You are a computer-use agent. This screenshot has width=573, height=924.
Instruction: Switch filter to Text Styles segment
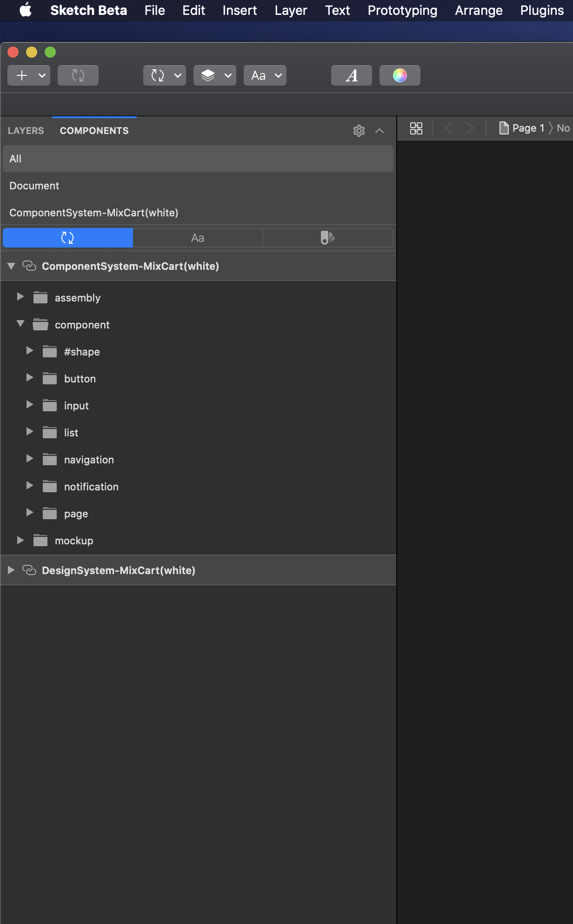coord(198,238)
